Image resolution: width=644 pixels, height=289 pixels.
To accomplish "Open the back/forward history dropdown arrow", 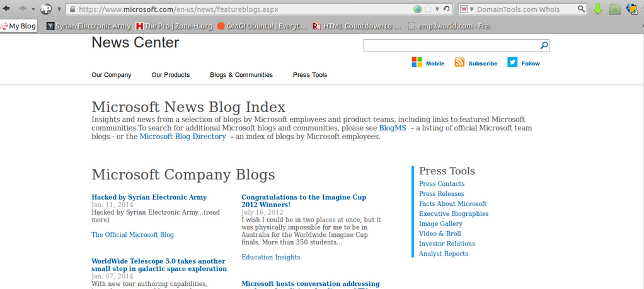I will pos(33,9).
